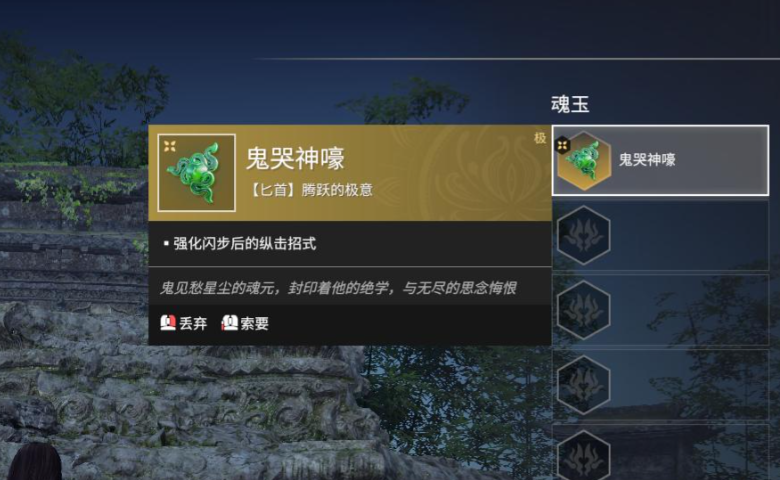
Task: Click the 魂玉 section heading
Action: (x=570, y=104)
